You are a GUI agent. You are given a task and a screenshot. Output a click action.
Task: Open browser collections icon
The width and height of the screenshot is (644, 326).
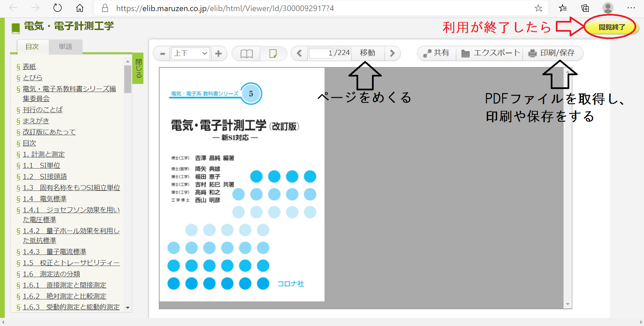click(x=585, y=8)
